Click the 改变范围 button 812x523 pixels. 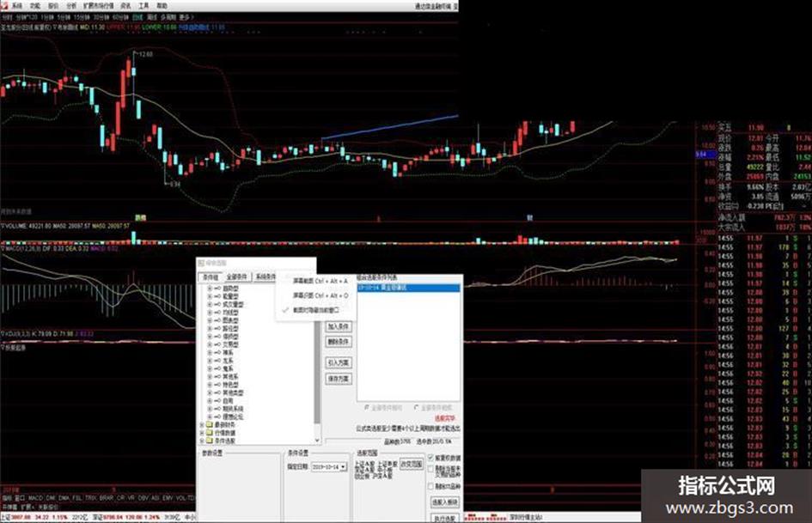pos(412,465)
